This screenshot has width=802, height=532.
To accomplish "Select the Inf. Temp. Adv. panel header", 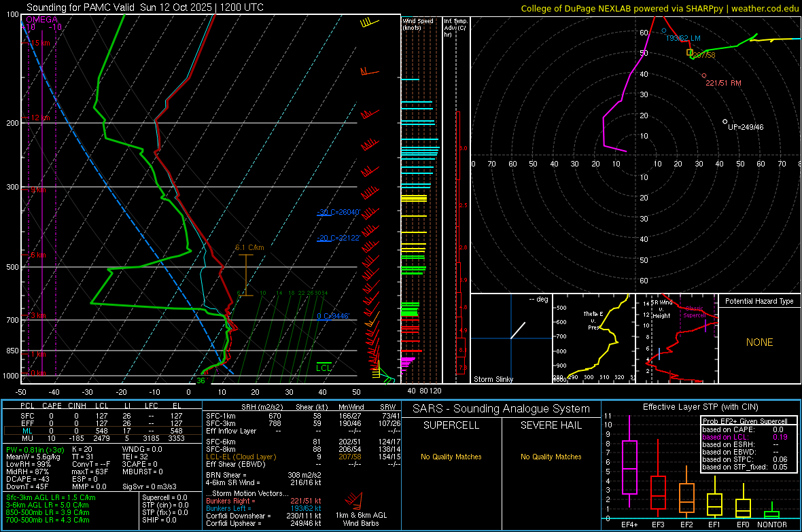I will [455, 28].
